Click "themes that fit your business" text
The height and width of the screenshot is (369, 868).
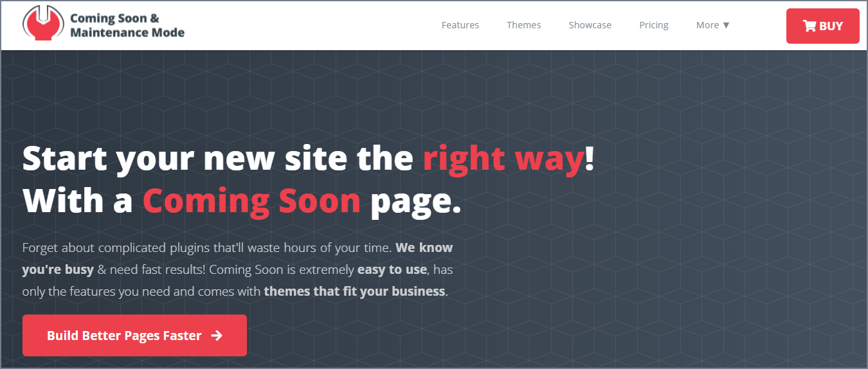tap(354, 291)
